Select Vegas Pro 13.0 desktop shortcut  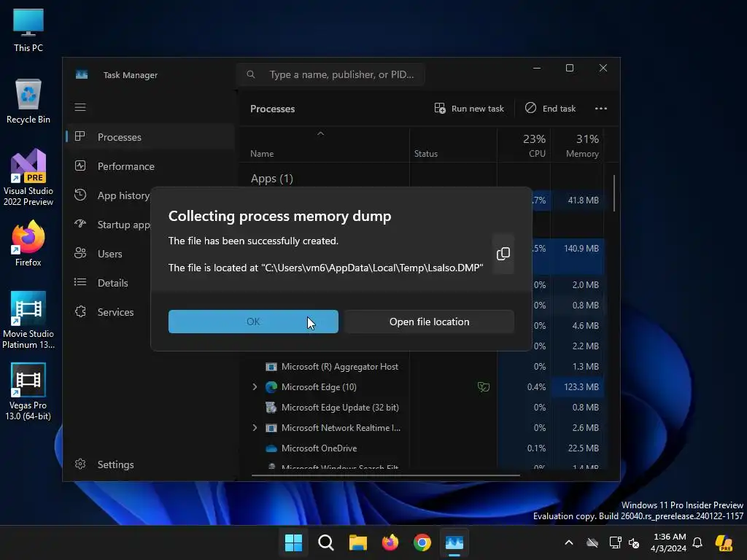tap(28, 392)
